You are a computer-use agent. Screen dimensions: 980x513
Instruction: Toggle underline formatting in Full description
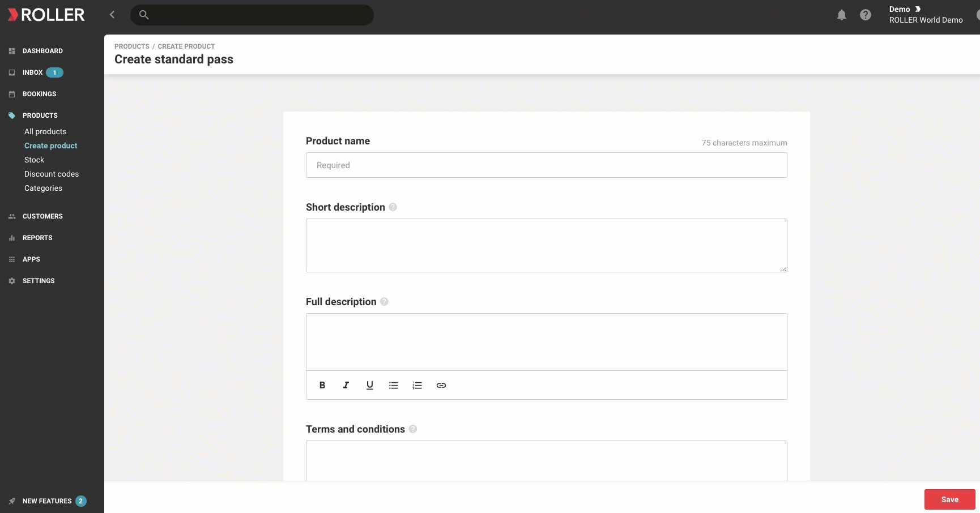coord(370,385)
